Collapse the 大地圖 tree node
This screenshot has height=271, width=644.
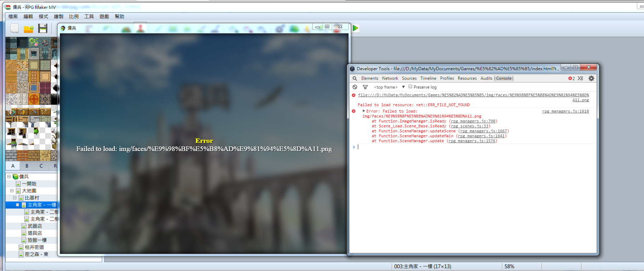[12, 191]
